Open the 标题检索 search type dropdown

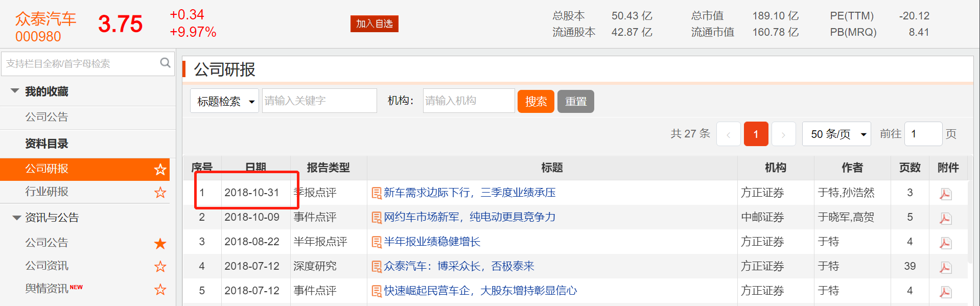(x=224, y=101)
